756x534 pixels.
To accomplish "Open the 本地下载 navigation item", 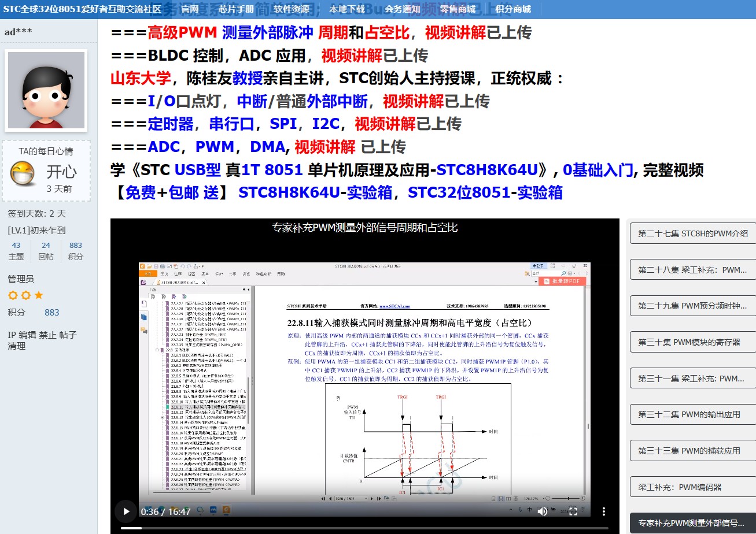I will (x=347, y=9).
